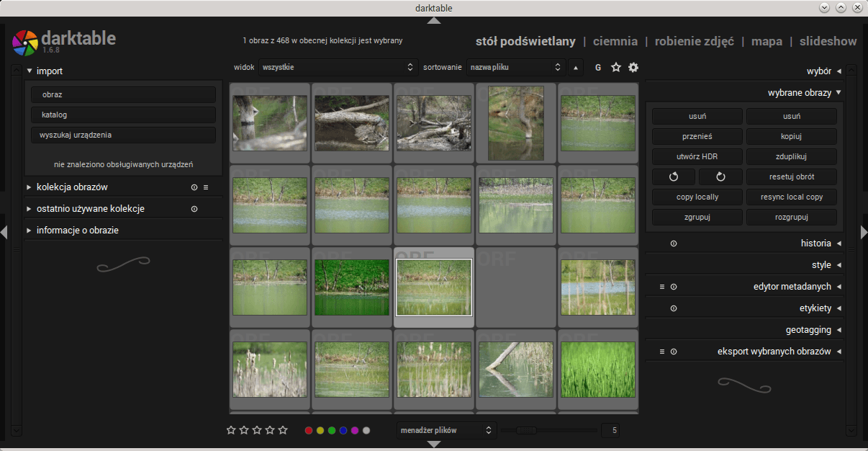Apply the yellow color label
The image size is (868, 451).
tap(320, 430)
